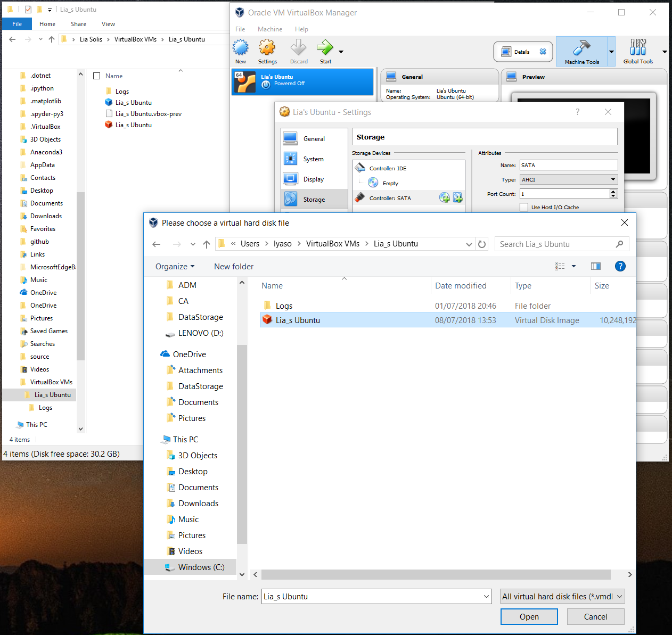
Task: Open the virtual hard disk file type filter
Action: [562, 596]
